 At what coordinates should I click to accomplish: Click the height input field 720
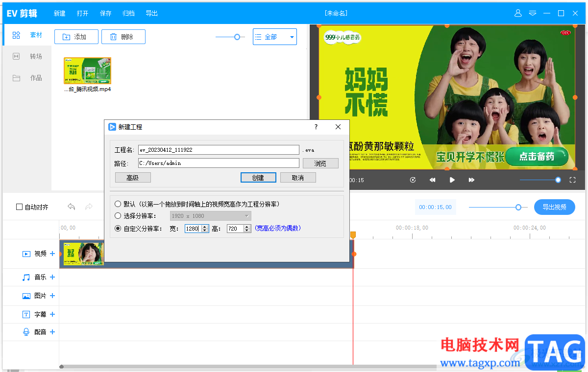[235, 229]
